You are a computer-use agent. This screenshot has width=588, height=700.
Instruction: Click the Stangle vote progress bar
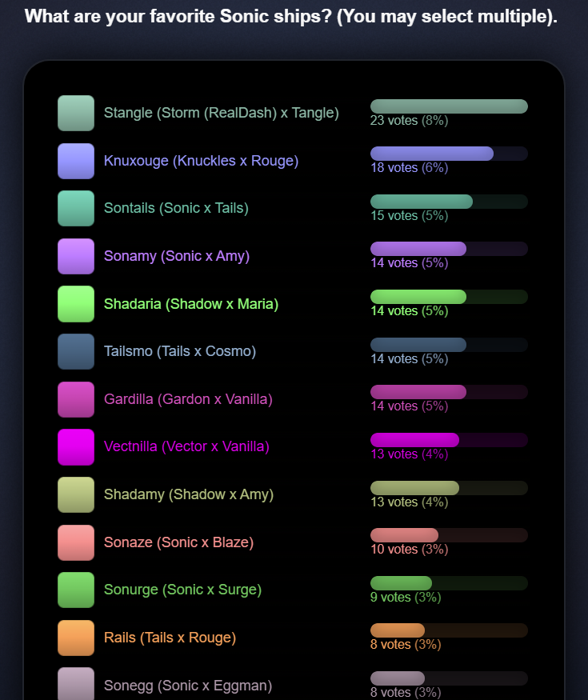coord(449,106)
